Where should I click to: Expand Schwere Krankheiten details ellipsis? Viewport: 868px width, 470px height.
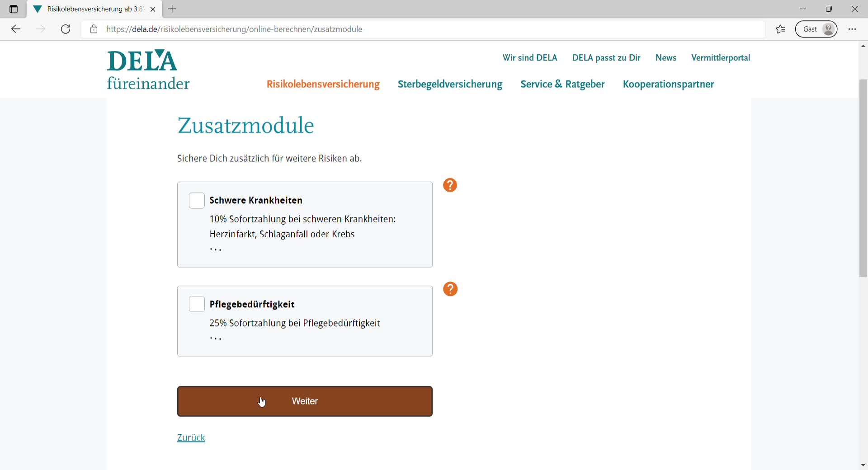pyautogui.click(x=216, y=249)
